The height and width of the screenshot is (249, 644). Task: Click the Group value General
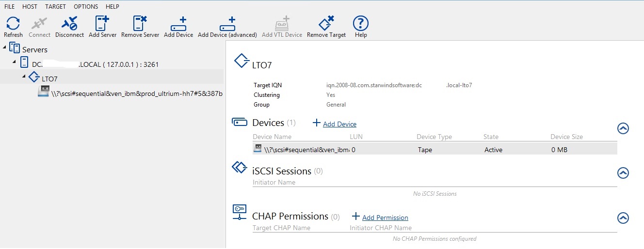[336, 105]
